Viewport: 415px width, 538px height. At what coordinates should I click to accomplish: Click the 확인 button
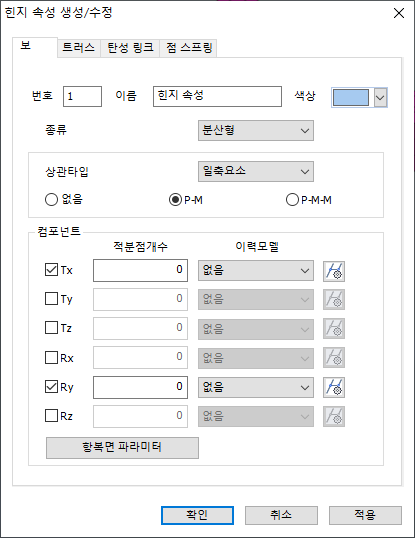click(x=197, y=515)
